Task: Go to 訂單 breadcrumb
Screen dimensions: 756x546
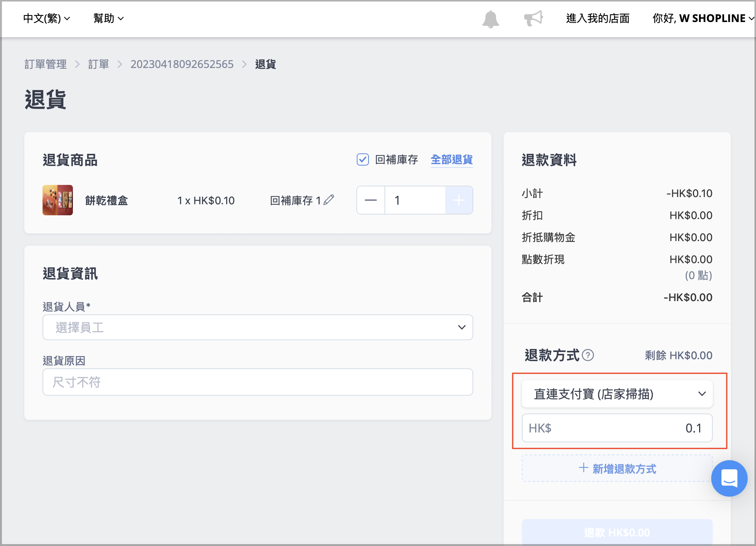Action: click(99, 64)
